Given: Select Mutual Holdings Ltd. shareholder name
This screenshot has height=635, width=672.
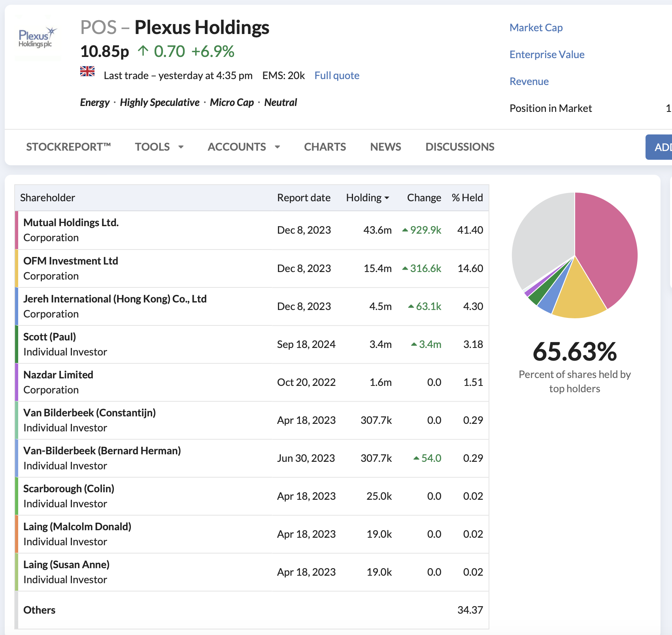Looking at the screenshot, I should pos(71,223).
